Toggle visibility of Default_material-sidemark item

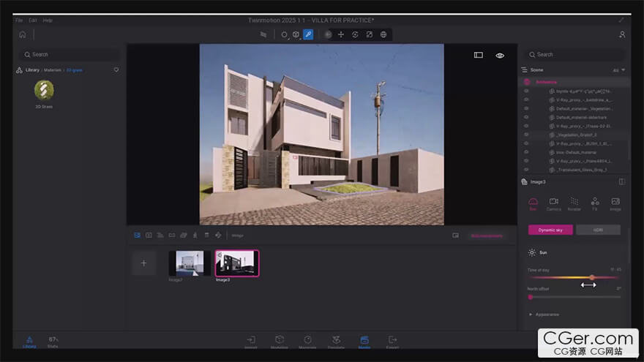pyautogui.click(x=526, y=117)
